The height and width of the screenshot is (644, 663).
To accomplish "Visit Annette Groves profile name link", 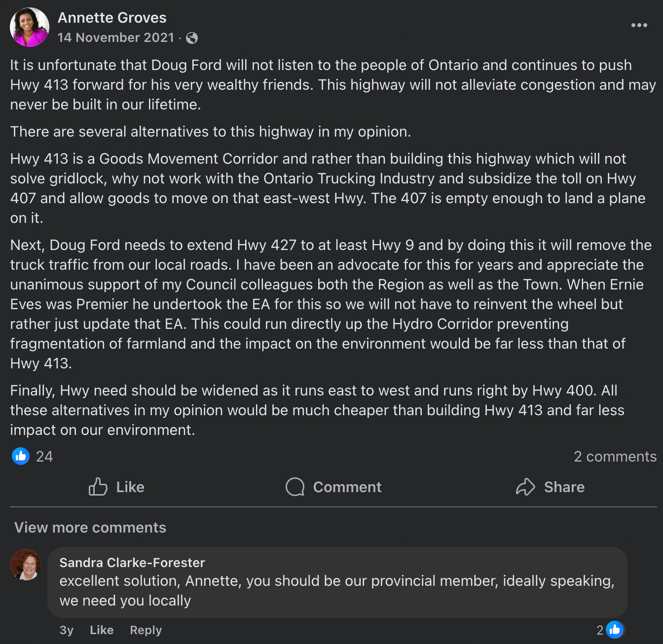I will pos(112,18).
